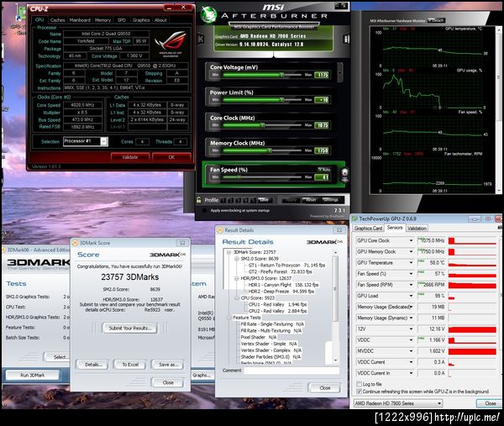Viewport: 504px width, 426px height.
Task: Collapse the 3DMark Score tree node
Action: pos(228,252)
